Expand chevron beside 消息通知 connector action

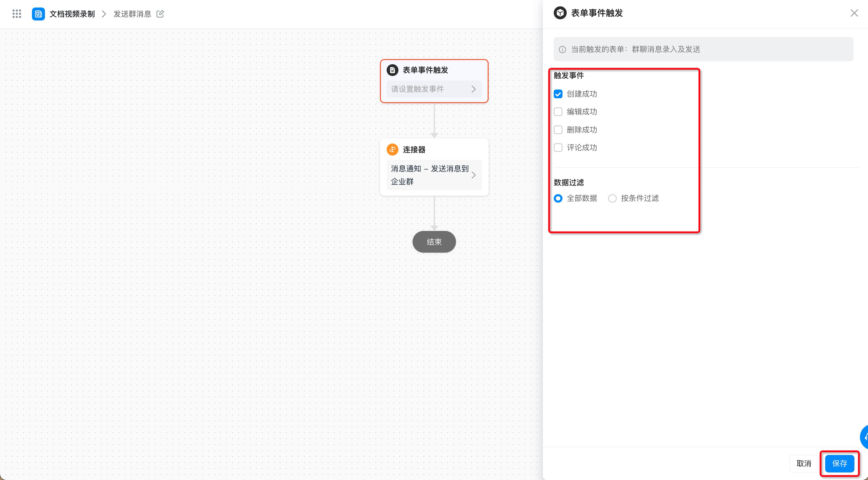[474, 175]
